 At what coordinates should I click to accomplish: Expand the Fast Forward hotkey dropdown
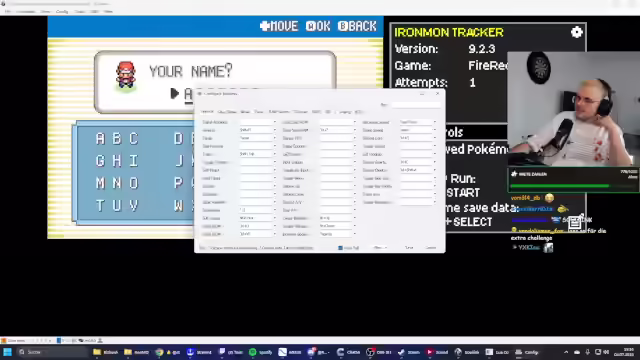[274, 146]
